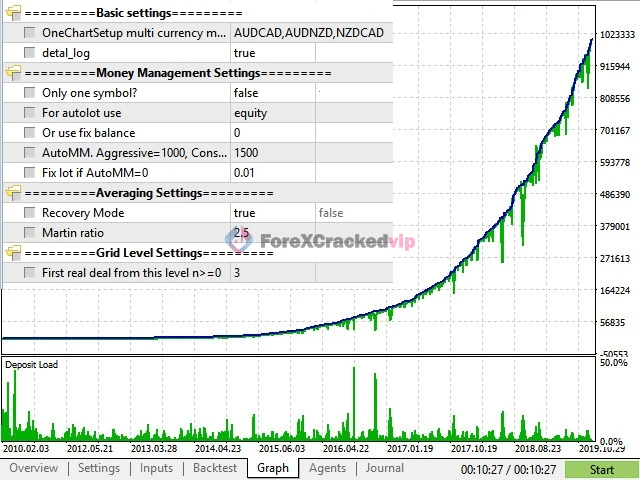Toggle the Recovery Mode checkbox
This screenshot has height=480, width=640.
(29, 213)
